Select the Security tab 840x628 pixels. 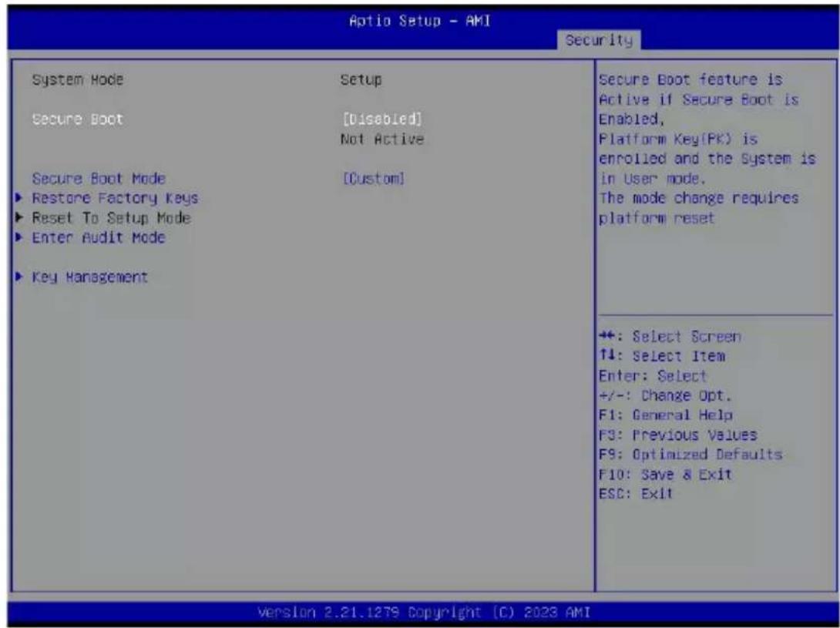click(599, 40)
